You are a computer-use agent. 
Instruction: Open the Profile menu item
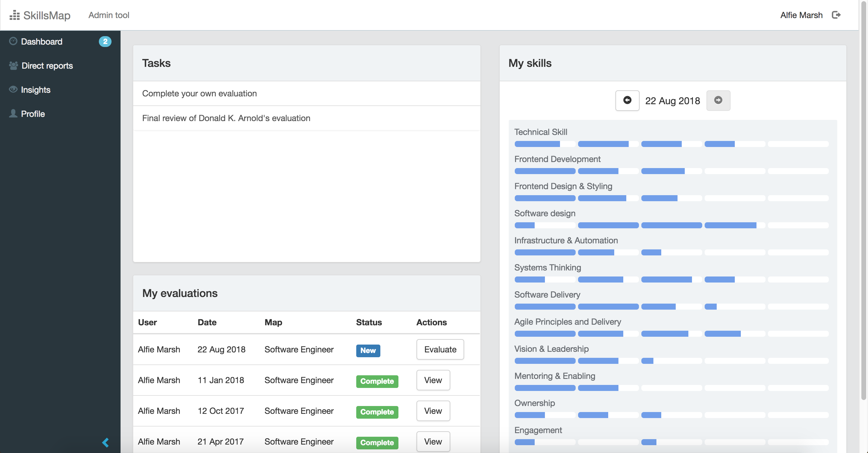(33, 114)
